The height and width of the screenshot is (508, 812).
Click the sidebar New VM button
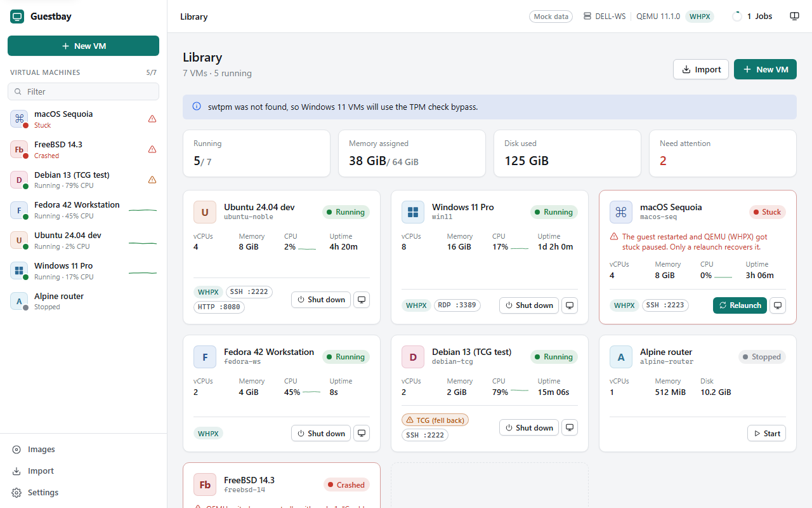(83, 46)
